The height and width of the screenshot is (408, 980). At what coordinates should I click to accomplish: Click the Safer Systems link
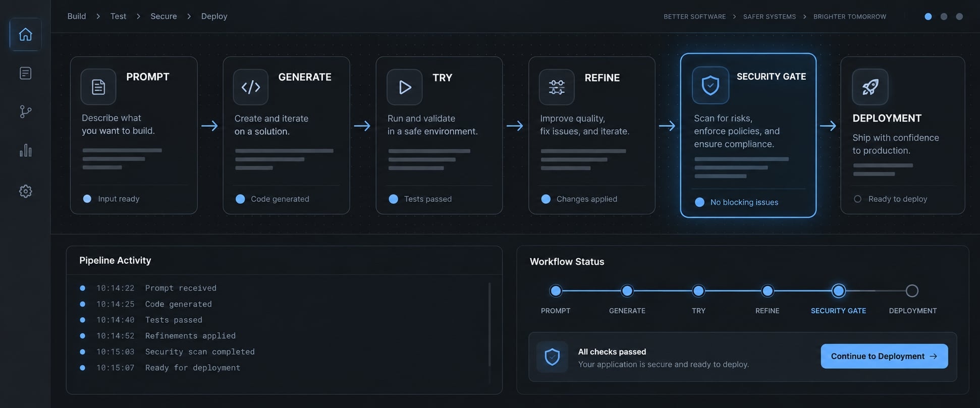point(769,17)
